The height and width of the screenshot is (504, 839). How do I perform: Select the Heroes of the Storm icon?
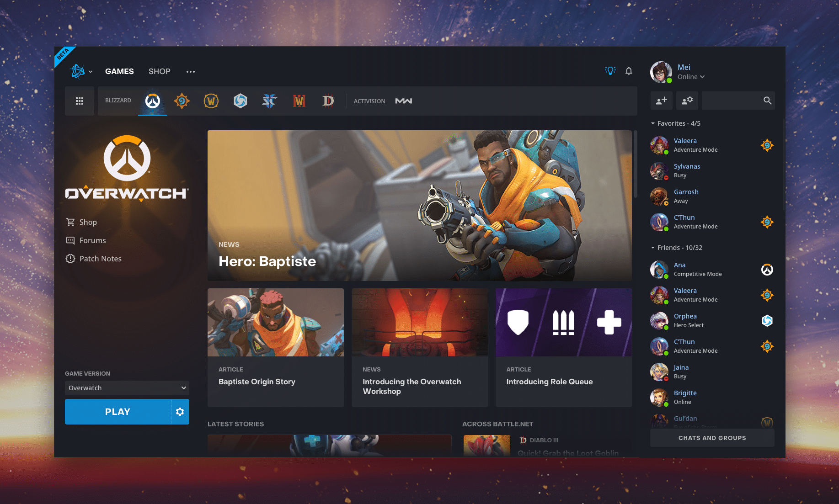pyautogui.click(x=240, y=101)
